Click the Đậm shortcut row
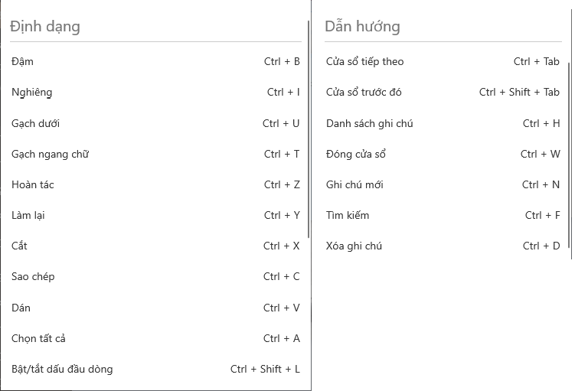588x391 pixels. (155, 61)
